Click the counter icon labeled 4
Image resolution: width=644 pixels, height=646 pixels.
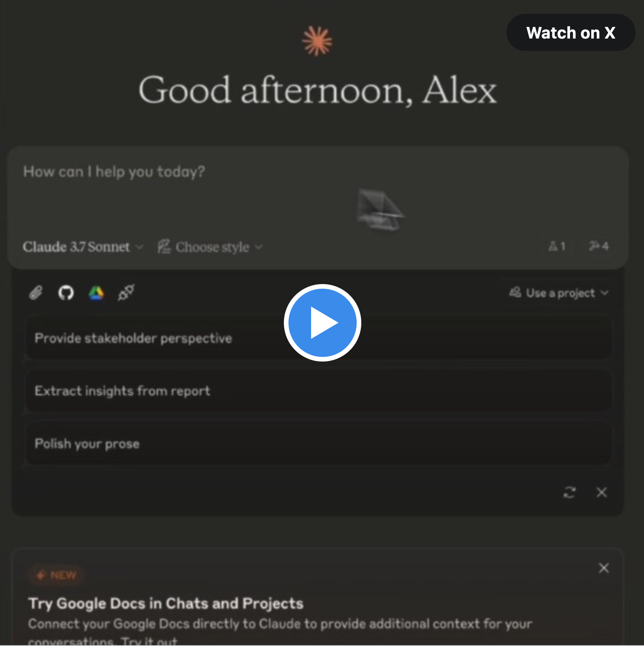[x=599, y=246]
